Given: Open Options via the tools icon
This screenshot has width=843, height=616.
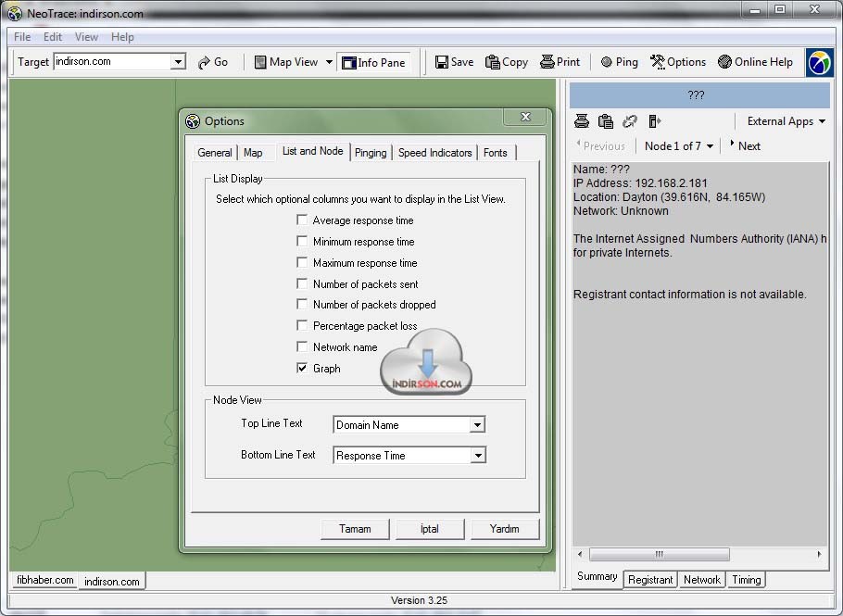Looking at the screenshot, I should pyautogui.click(x=657, y=62).
